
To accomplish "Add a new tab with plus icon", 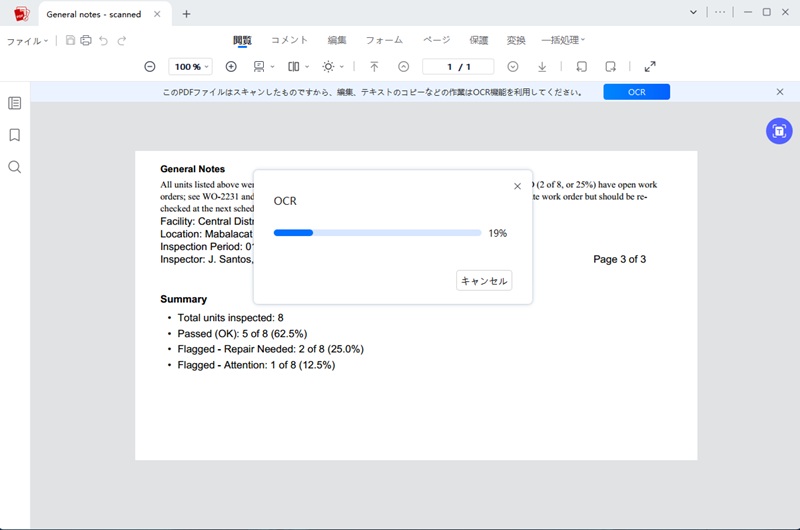I will coord(186,14).
